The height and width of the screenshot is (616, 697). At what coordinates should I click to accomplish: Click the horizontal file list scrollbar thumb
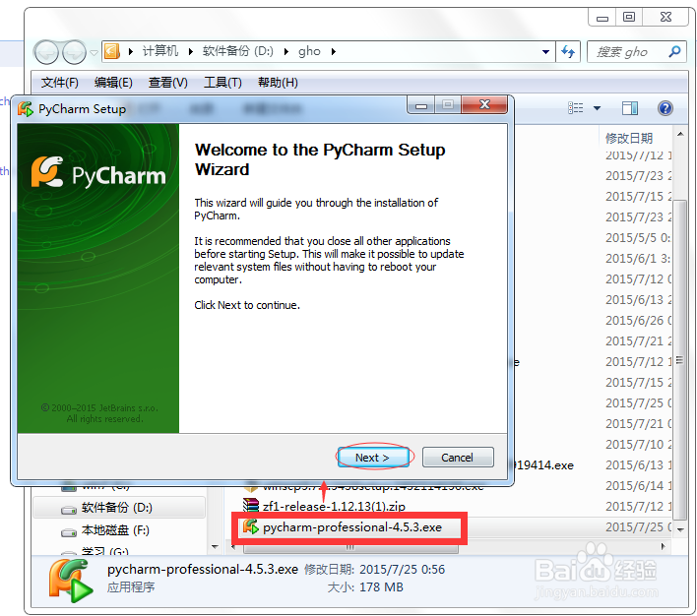[350, 547]
